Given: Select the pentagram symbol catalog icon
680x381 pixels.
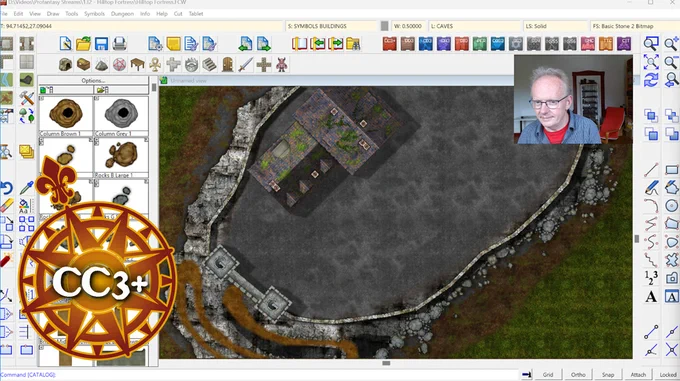Looking at the screenshot, I should 119,65.
